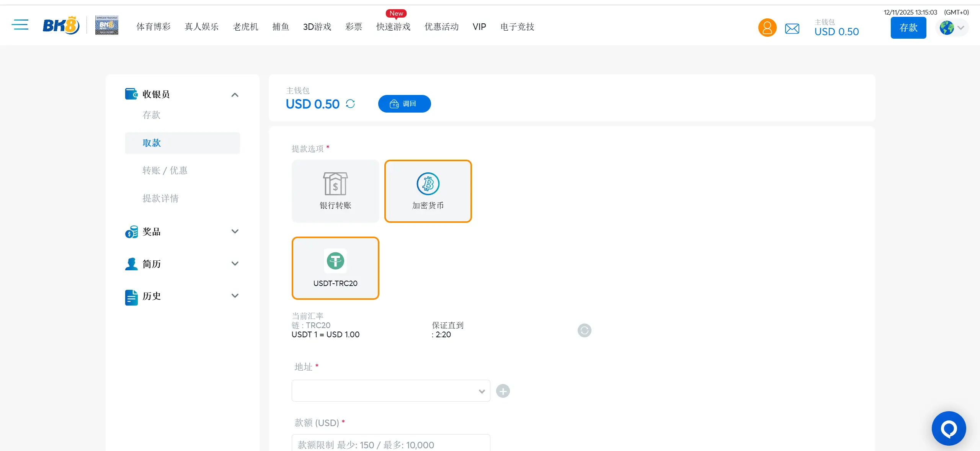Select the USDT-TRC20 payment method
Image resolution: width=980 pixels, height=451 pixels.
tap(335, 268)
